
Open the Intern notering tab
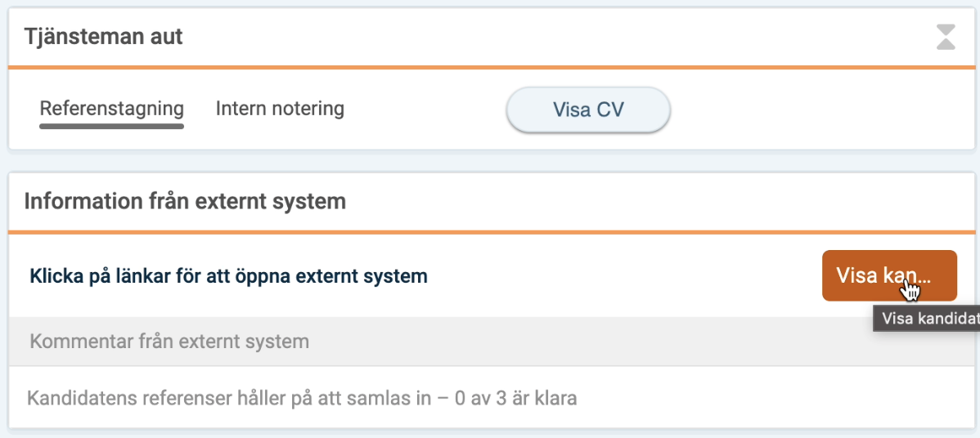coord(280,109)
